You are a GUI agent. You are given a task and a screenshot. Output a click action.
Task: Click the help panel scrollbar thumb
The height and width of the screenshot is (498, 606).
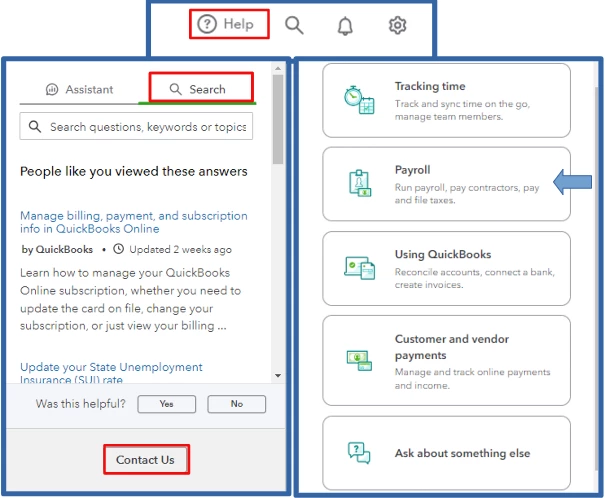point(277,119)
